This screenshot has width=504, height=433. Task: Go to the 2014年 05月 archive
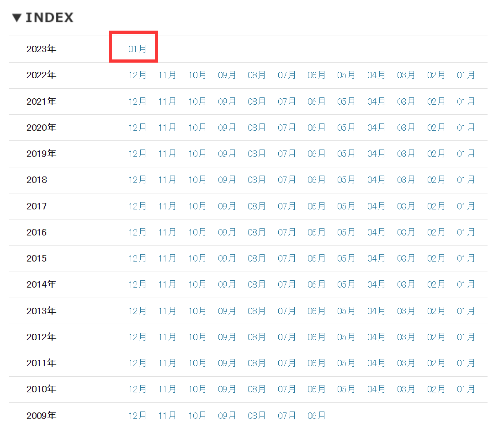[x=346, y=284]
